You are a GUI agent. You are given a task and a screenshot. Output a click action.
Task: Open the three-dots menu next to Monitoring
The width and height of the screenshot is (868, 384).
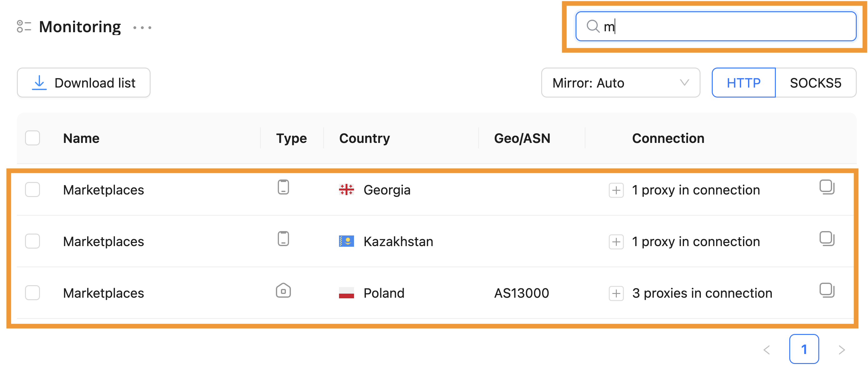tap(142, 28)
